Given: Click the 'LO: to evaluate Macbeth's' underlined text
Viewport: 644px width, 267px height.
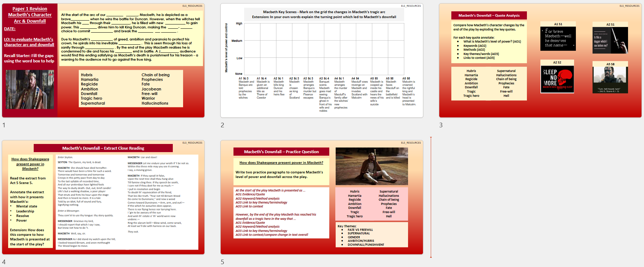Looking at the screenshot, I should point(29,39).
